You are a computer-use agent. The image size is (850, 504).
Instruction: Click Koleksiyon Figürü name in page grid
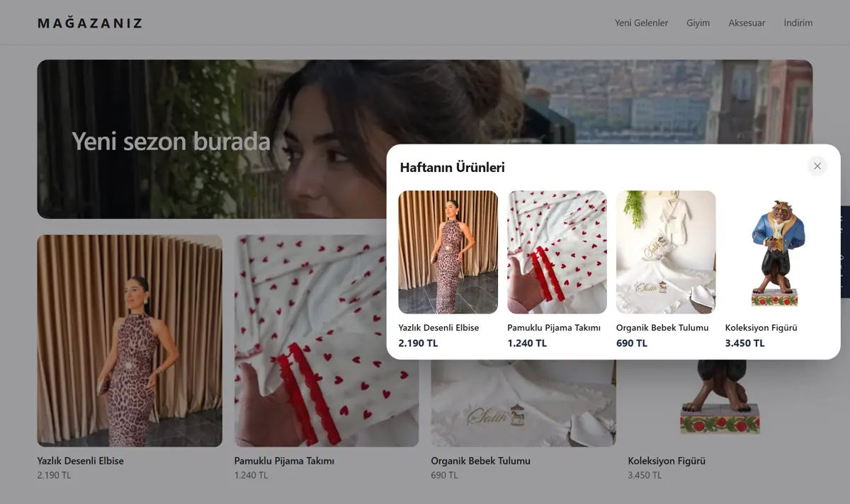667,461
